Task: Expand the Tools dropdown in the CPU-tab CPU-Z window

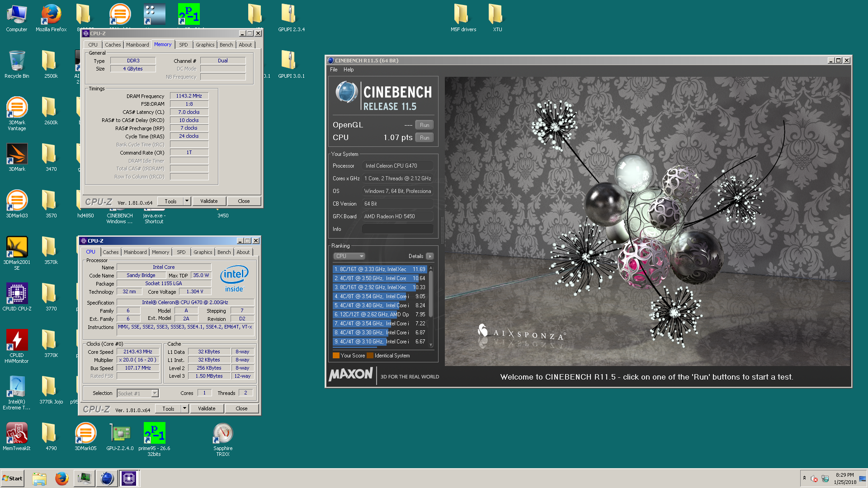Action: pyautogui.click(x=184, y=408)
